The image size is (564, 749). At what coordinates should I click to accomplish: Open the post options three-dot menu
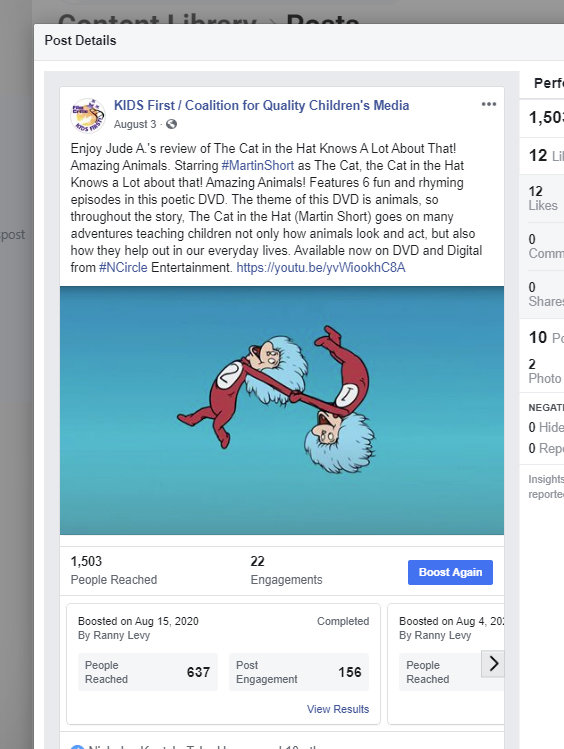489,104
